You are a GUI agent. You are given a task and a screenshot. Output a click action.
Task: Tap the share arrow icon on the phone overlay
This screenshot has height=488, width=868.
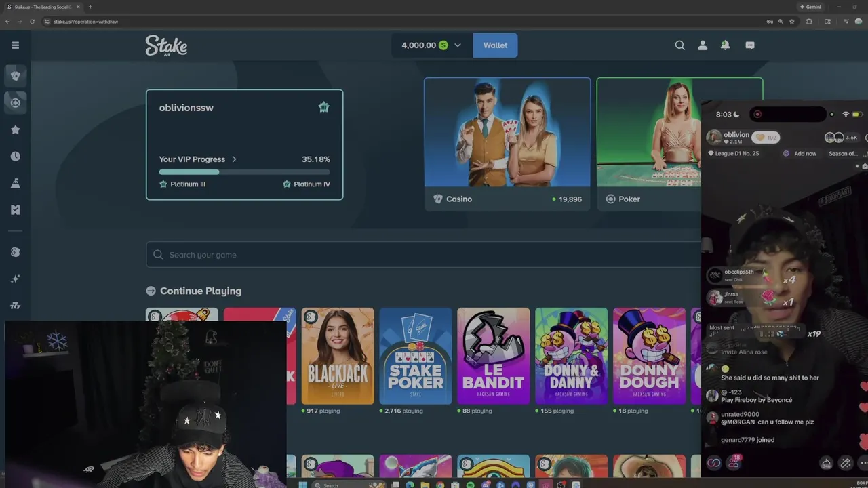pyautogui.click(x=826, y=464)
